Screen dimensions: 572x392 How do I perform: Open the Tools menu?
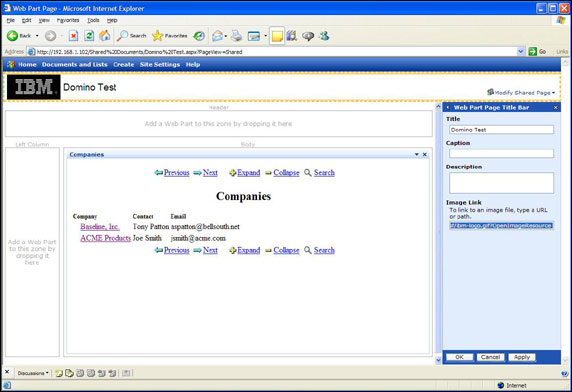[x=93, y=20]
